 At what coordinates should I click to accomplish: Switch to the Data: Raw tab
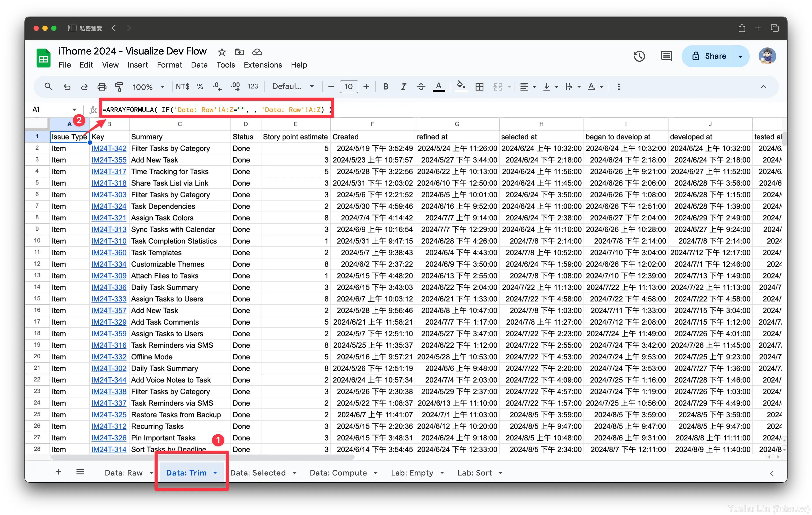tap(123, 472)
